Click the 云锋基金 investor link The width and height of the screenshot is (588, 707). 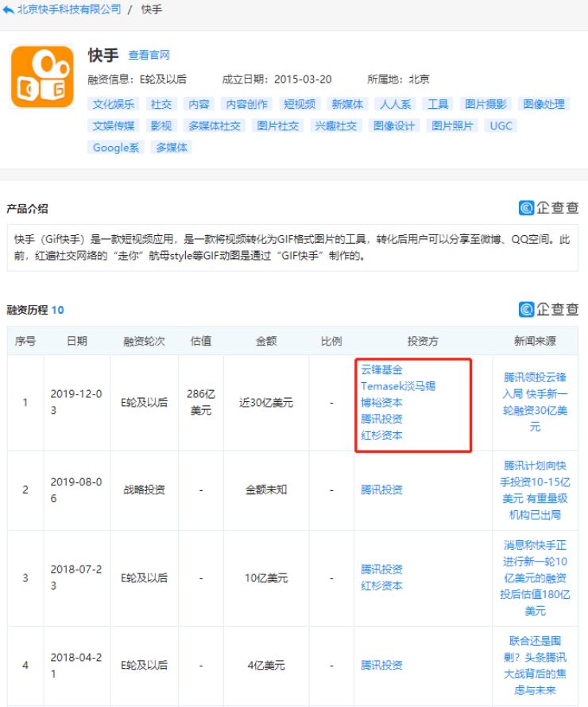click(381, 369)
